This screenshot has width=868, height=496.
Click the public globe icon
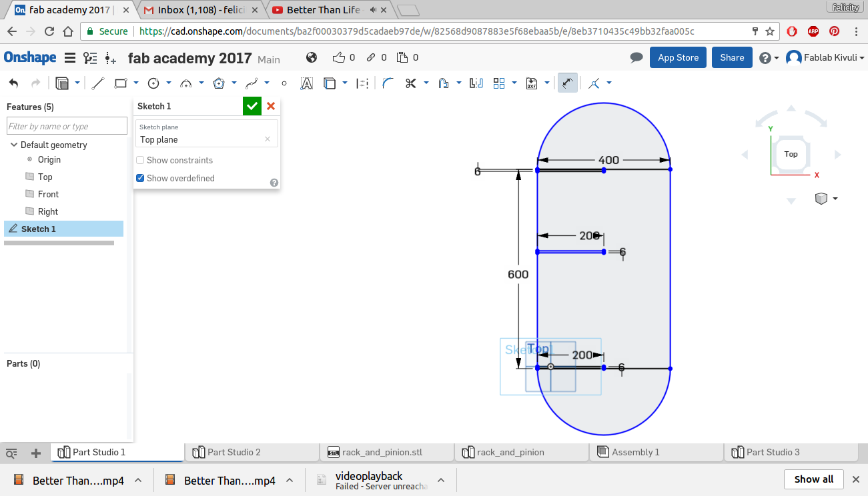coord(312,57)
